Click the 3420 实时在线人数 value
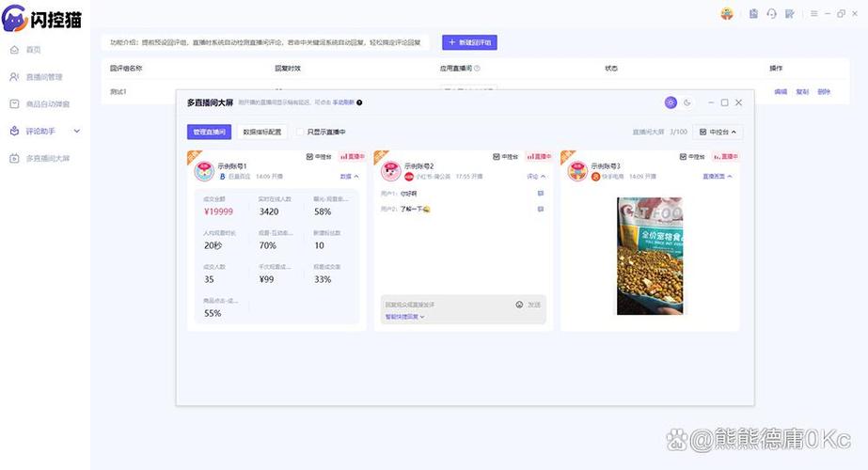 coord(269,211)
